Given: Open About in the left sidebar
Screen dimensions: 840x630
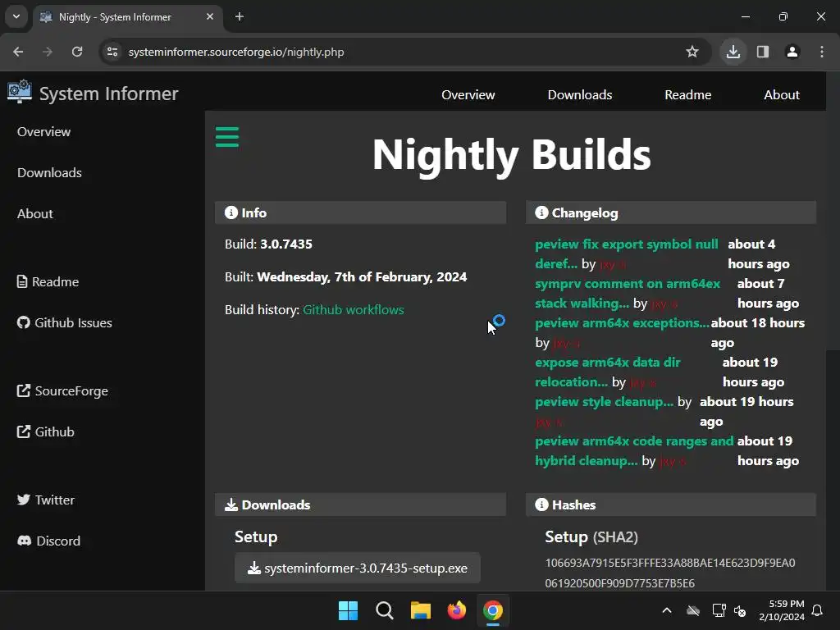Looking at the screenshot, I should tap(34, 214).
